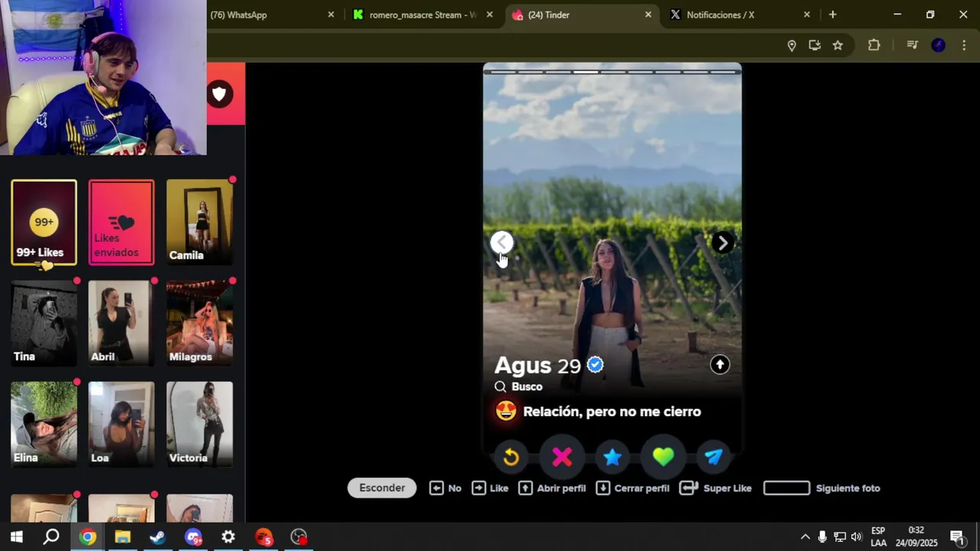Click the up arrow key icon for Abrir perfil

pyautogui.click(x=525, y=487)
